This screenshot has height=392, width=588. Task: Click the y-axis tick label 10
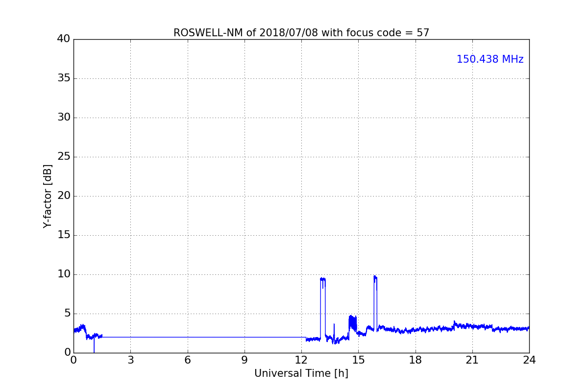64,274
